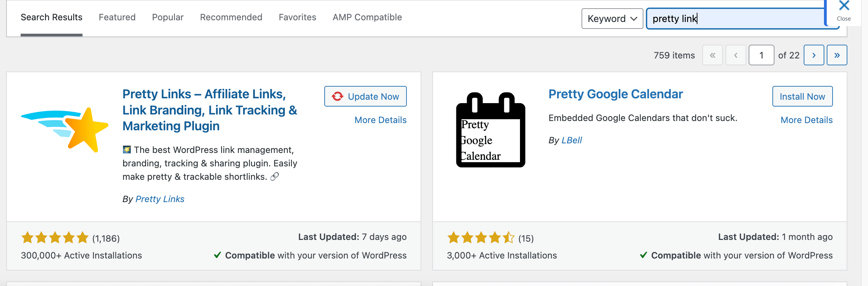Image resolution: width=868 pixels, height=286 pixels.
Task: Click the five-star rating of Pretty Links
Action: 55,238
